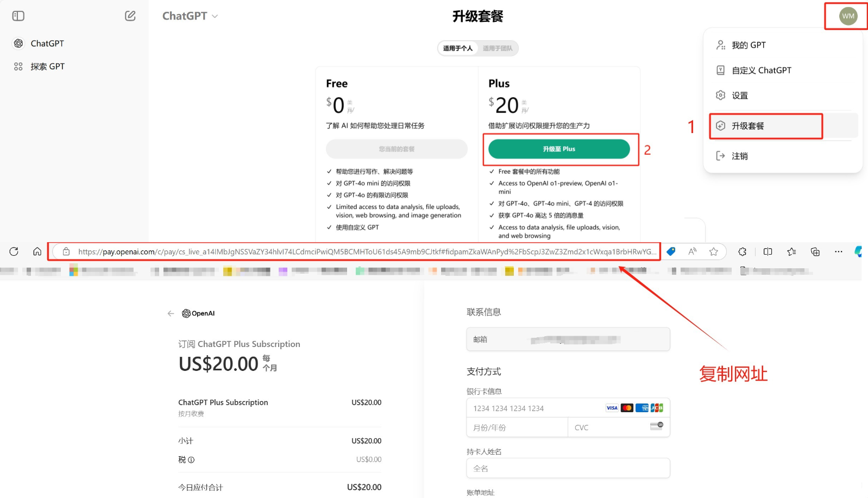868x498 pixels.
Task: Click the 联系信息 heading
Action: [483, 312]
